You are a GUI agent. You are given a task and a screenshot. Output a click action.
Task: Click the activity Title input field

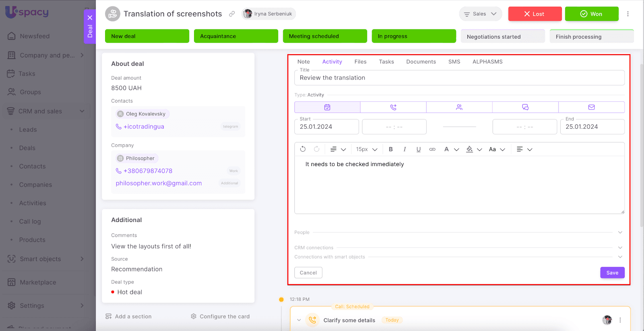click(459, 78)
